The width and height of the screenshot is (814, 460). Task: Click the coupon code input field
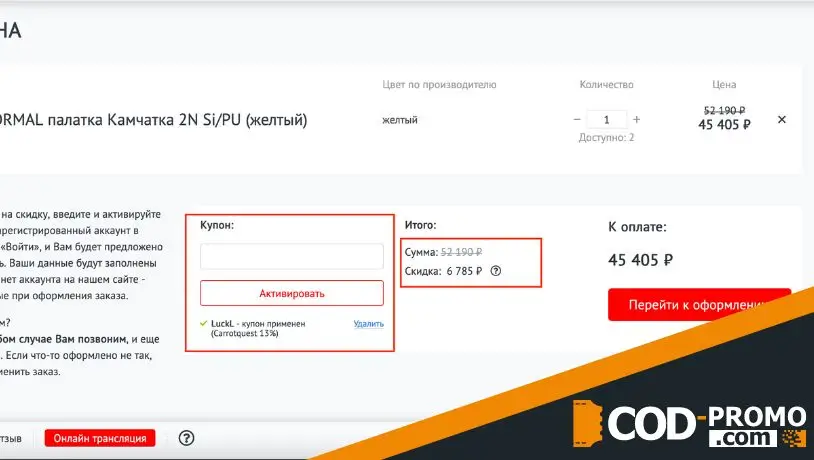(292, 256)
